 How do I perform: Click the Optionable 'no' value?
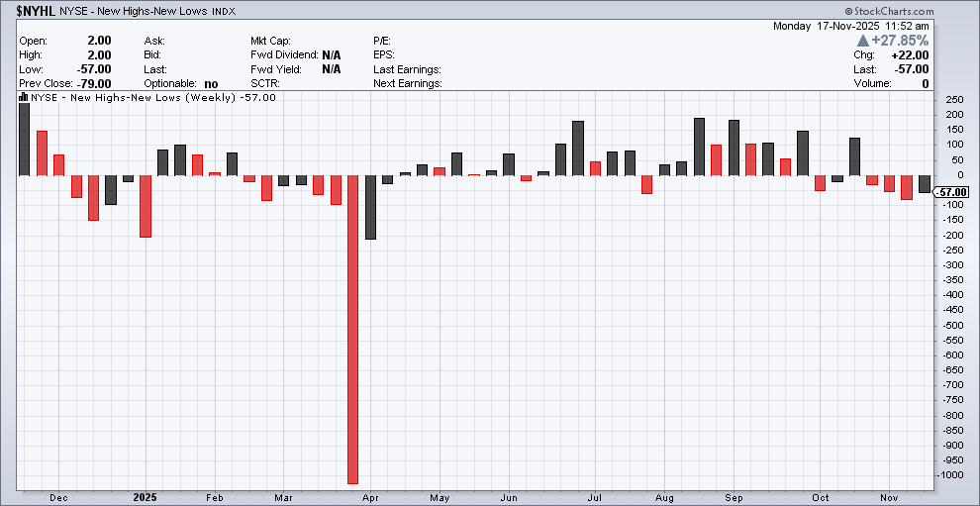(211, 84)
